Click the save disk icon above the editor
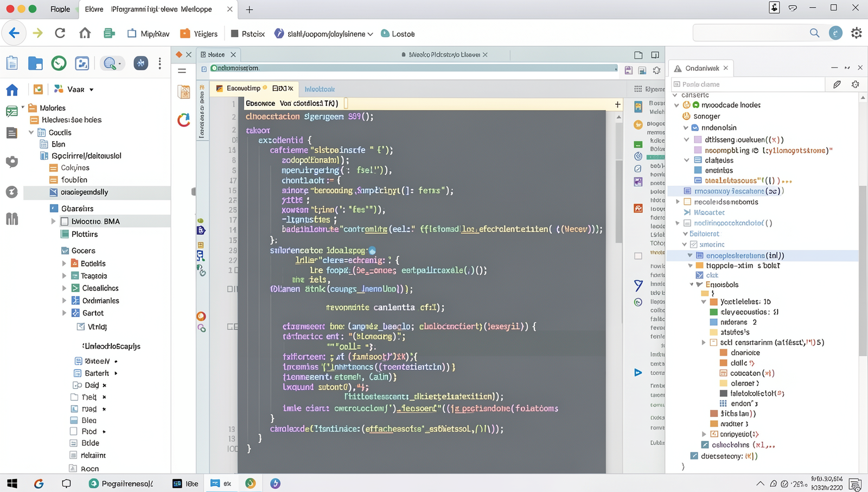This screenshot has width=868, height=492. [628, 71]
